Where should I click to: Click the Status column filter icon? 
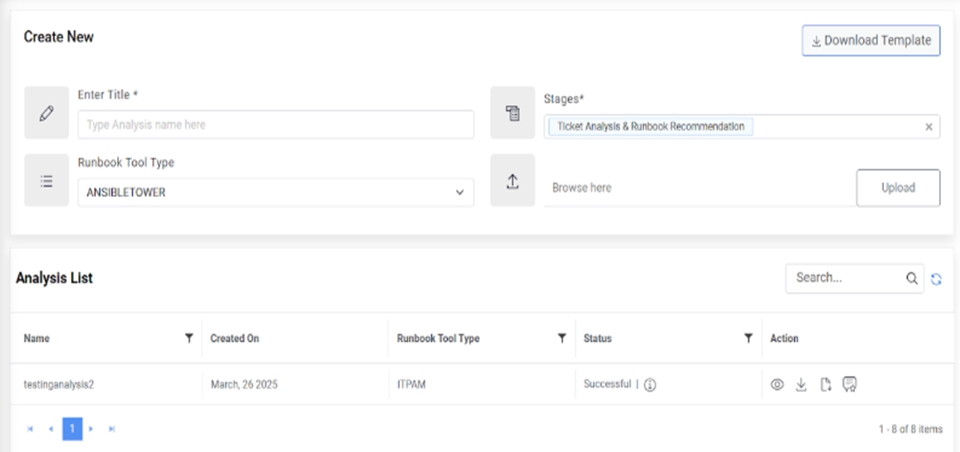(748, 338)
